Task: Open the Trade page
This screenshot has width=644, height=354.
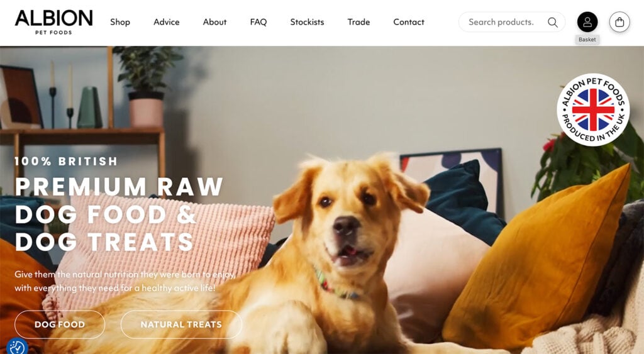Action: coord(358,22)
